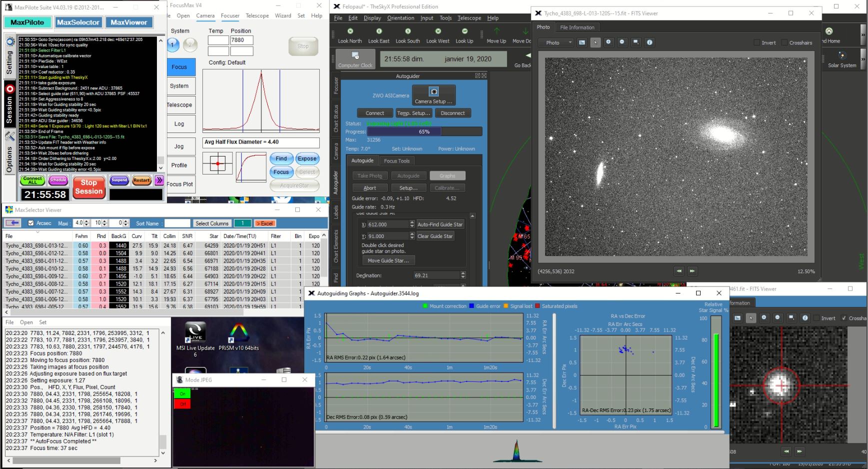Expand toolbar overflow chevron beside Solar System
The image size is (868, 469).
pos(863,59)
